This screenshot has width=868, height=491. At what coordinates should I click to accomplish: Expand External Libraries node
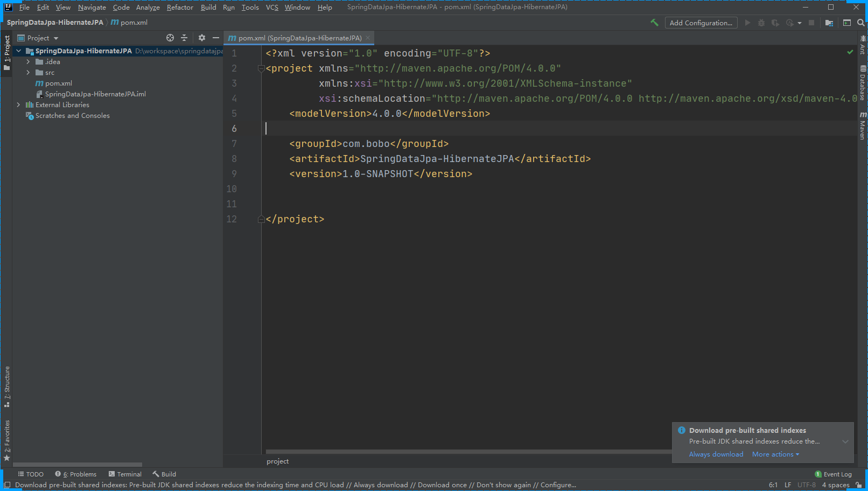18,105
